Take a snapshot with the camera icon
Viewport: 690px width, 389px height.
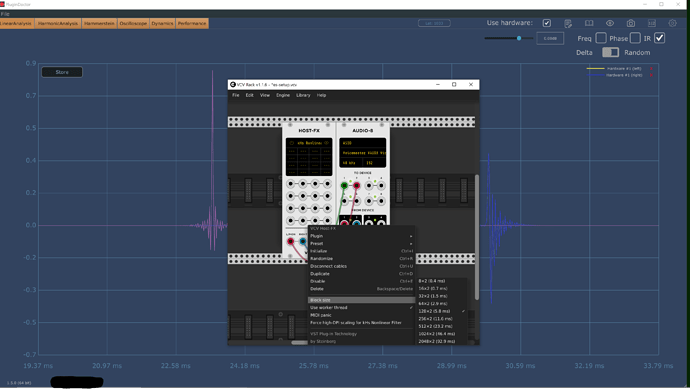[x=631, y=23]
